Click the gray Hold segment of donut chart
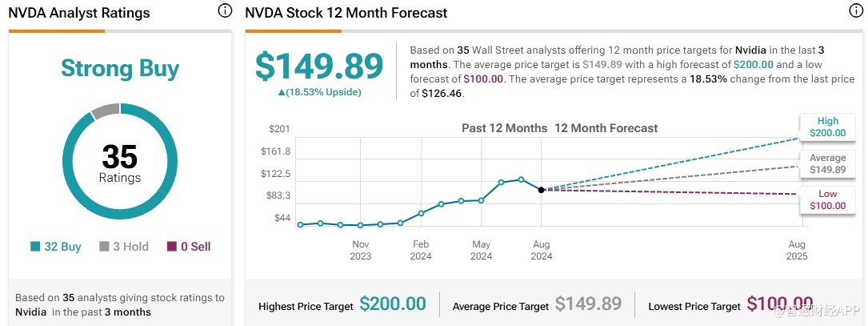Image resolution: width=868 pixels, height=326 pixels. pos(103,112)
